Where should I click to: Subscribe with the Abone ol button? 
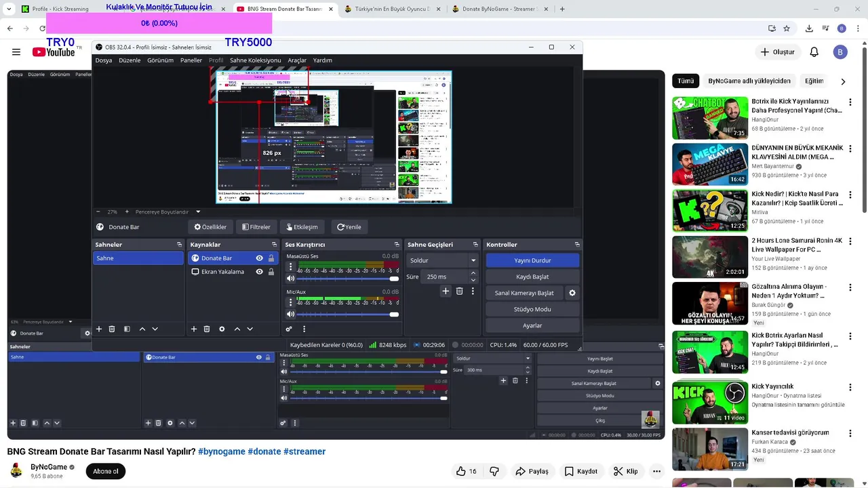pyautogui.click(x=106, y=471)
